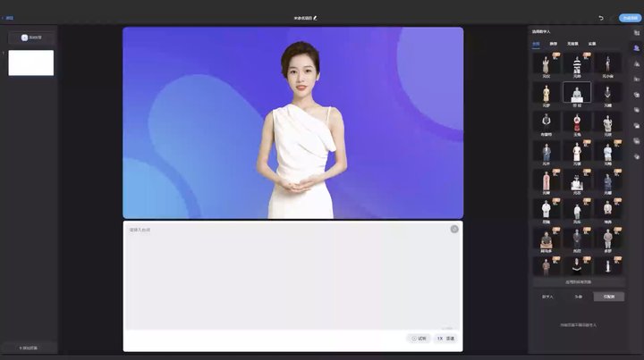Click the third icon in the right sidebar strip
The image size is (644, 360).
point(636,63)
